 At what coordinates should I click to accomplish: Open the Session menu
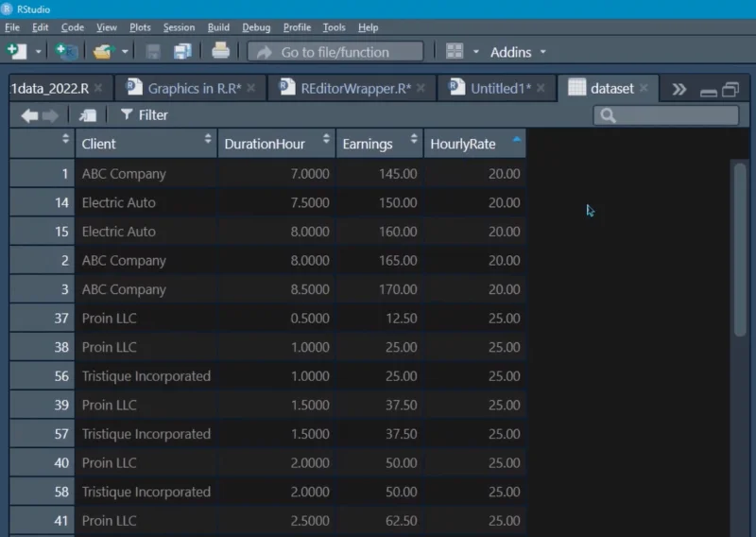click(179, 27)
